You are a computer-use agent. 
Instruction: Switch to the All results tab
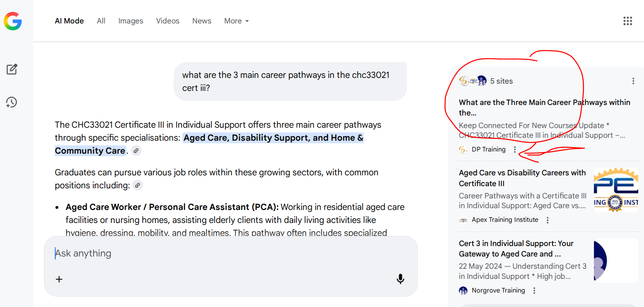(x=101, y=21)
